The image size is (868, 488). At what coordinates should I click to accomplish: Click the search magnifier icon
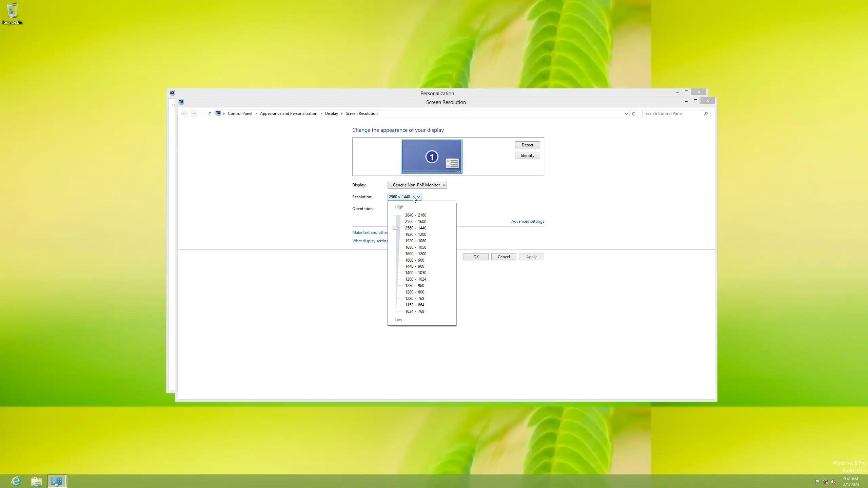(x=706, y=114)
